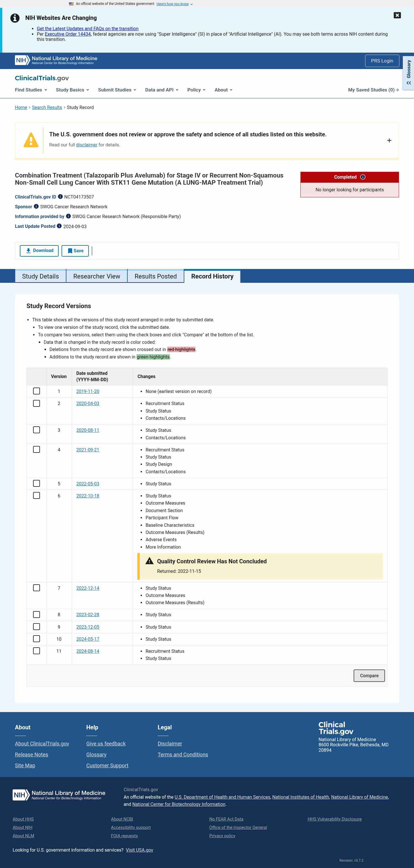
Task: Check the box for version 4
Action: pos(36,449)
